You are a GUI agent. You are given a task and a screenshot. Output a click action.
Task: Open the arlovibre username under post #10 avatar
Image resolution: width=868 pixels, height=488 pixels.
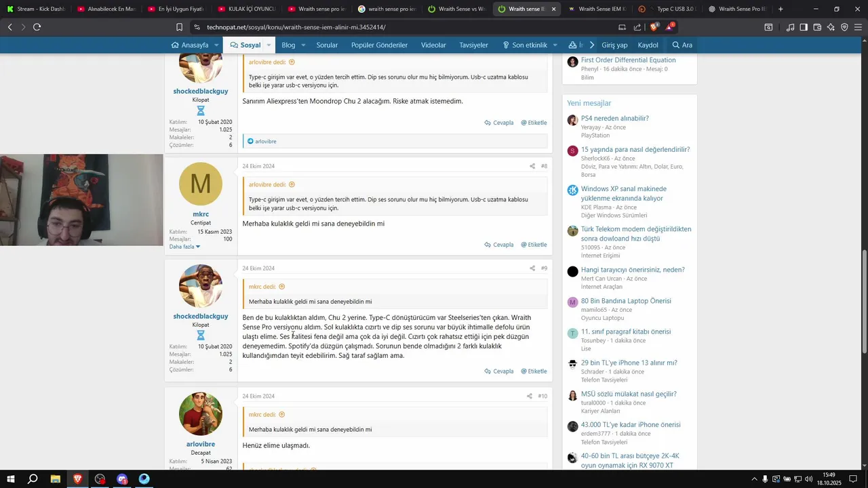click(x=201, y=445)
